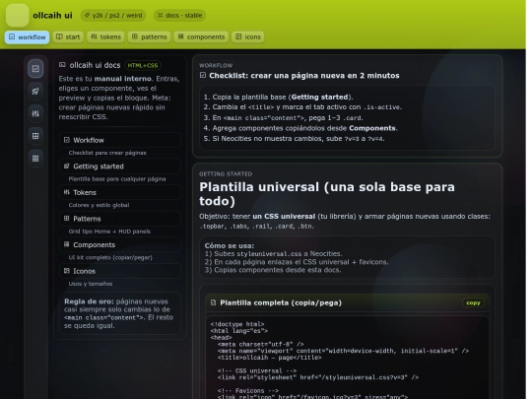Click the ollcaih ui logo square
The image size is (532, 399).
click(18, 15)
